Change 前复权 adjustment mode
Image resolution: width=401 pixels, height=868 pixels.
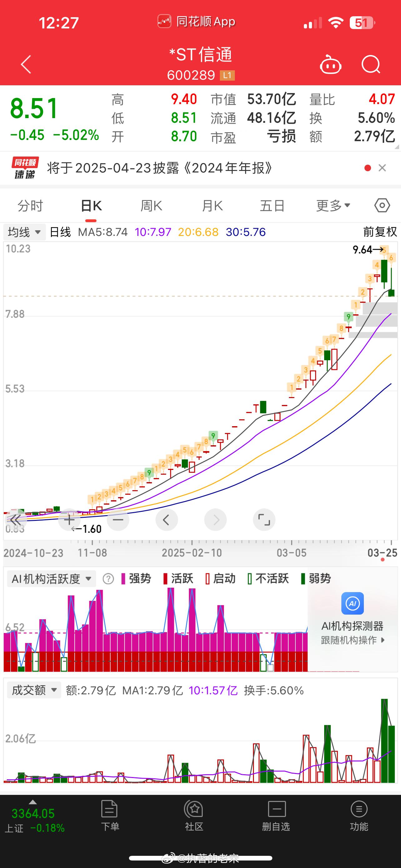click(x=380, y=232)
